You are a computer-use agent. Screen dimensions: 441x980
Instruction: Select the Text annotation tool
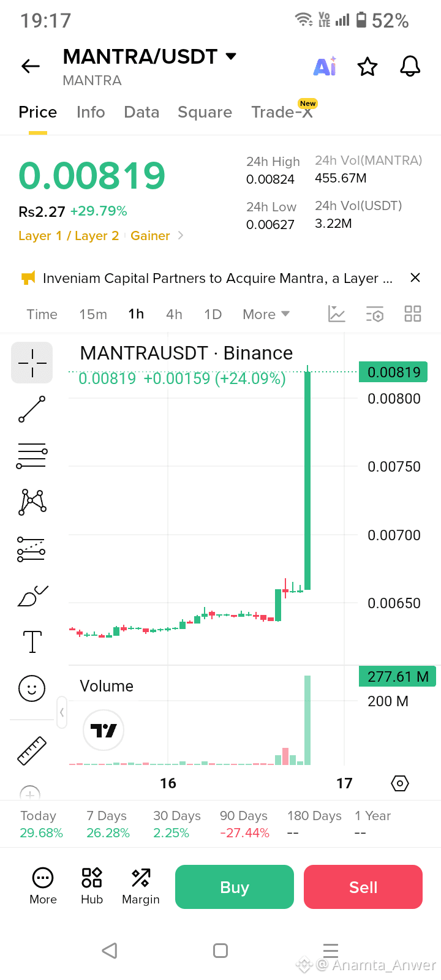[32, 642]
